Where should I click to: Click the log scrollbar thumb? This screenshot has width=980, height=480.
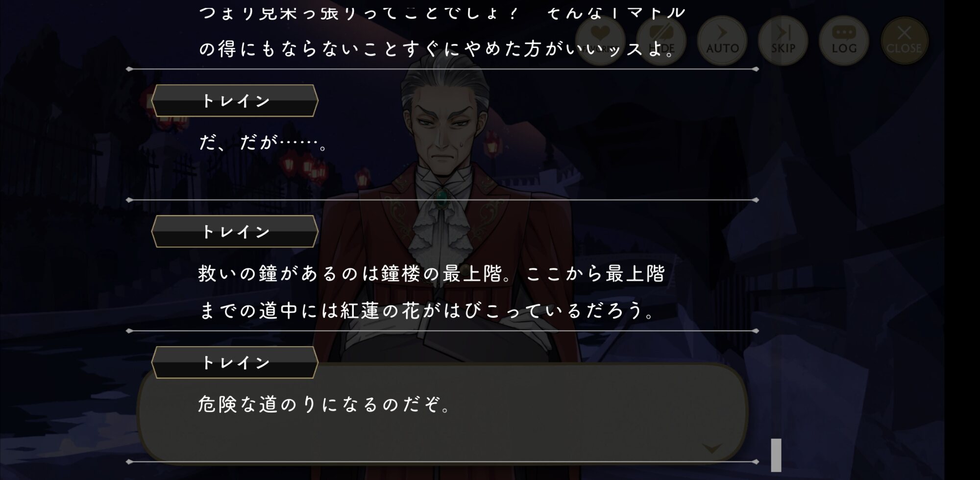click(776, 455)
